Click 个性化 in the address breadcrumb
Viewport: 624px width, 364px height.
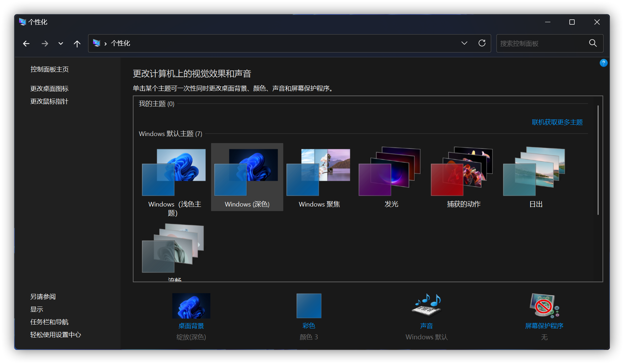coord(120,43)
